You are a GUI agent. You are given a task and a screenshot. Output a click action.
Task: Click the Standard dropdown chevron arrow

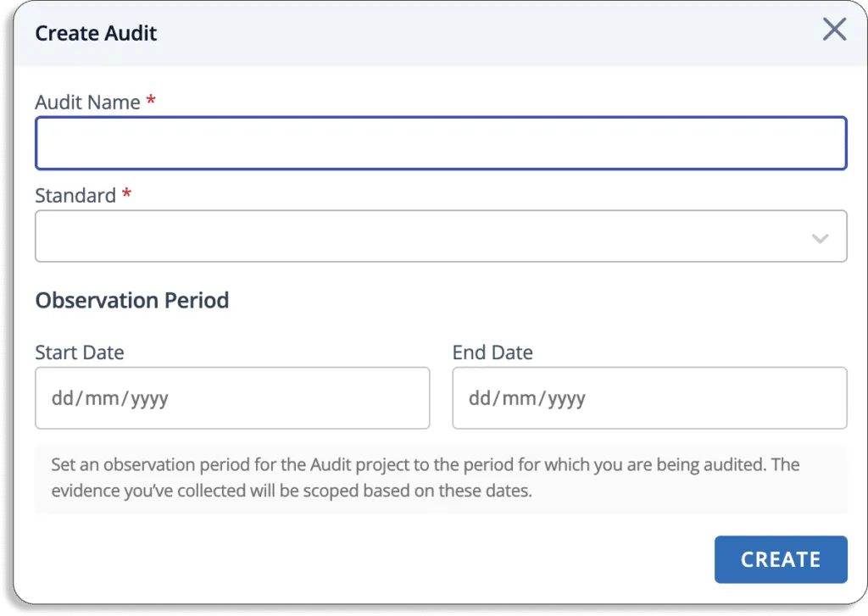(x=820, y=238)
